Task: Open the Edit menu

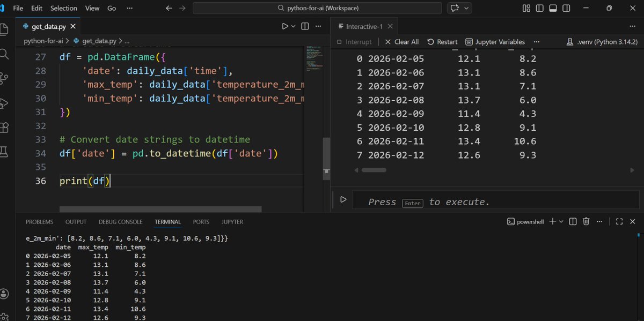Action: pyautogui.click(x=37, y=8)
